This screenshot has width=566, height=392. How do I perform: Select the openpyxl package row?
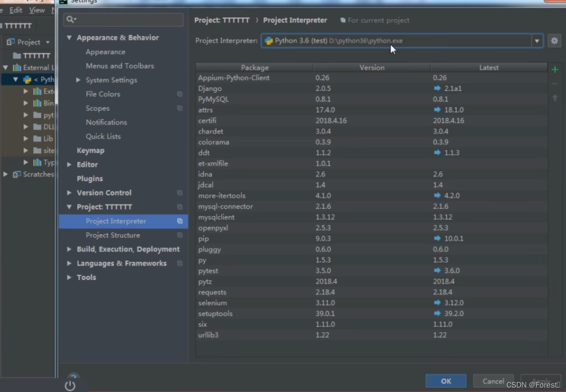click(x=372, y=227)
